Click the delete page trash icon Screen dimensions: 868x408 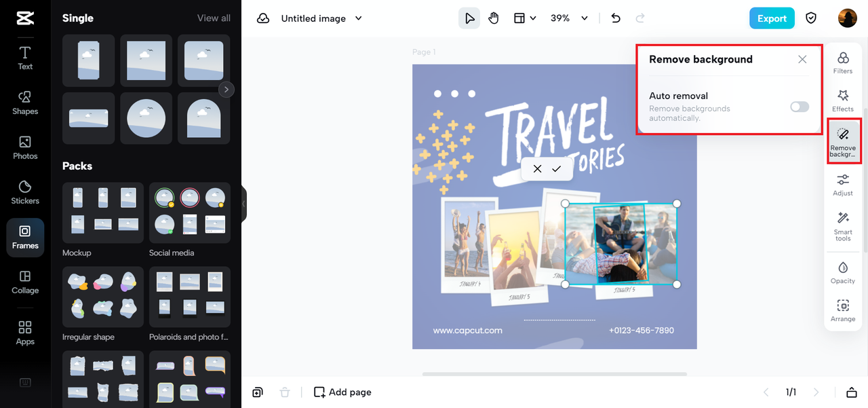pyautogui.click(x=285, y=392)
